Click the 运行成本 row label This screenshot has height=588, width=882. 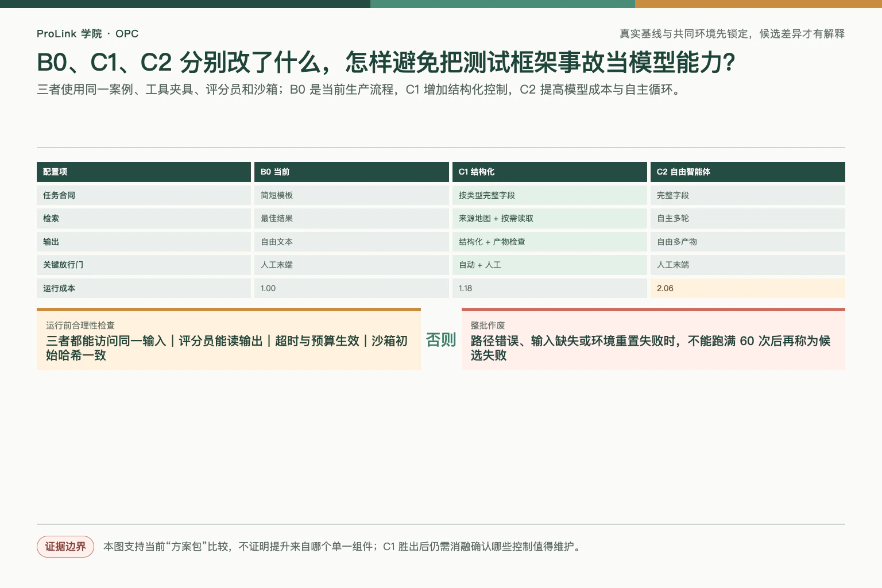coord(144,288)
